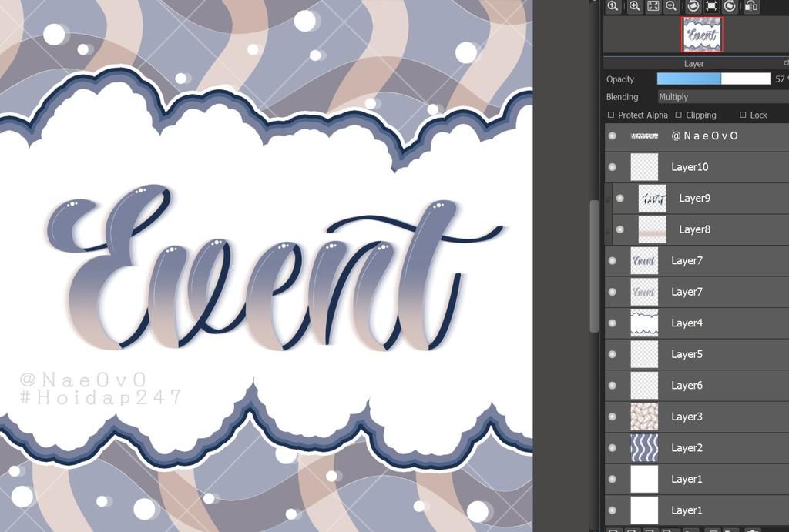Click the Rotate Canvas Left icon
The height and width of the screenshot is (532, 789).
pyautogui.click(x=692, y=6)
